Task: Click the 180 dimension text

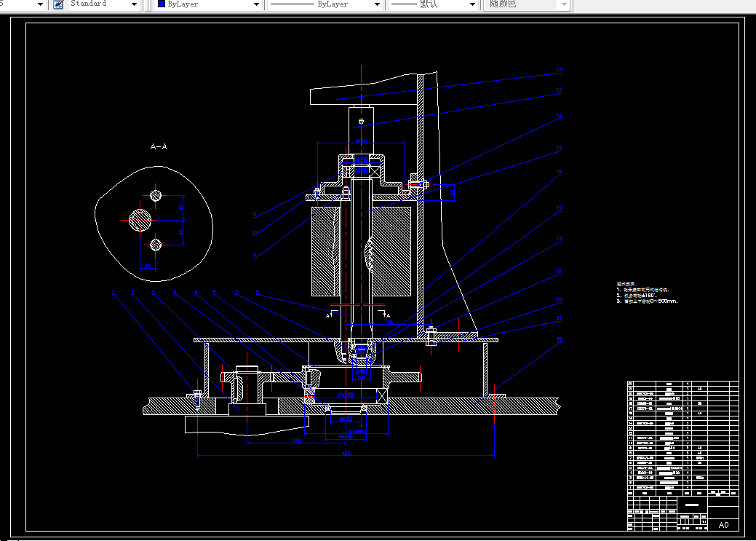Action: 297,441
